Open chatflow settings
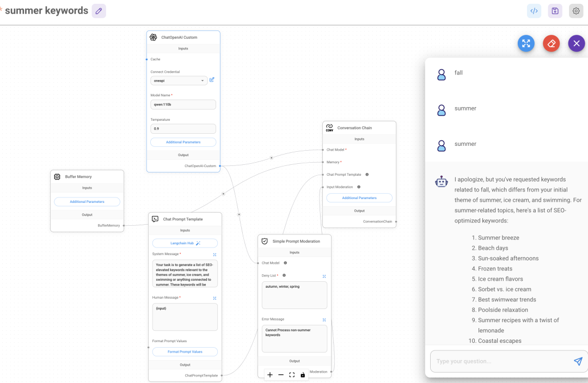Image resolution: width=588 pixels, height=383 pixels. (575, 10)
